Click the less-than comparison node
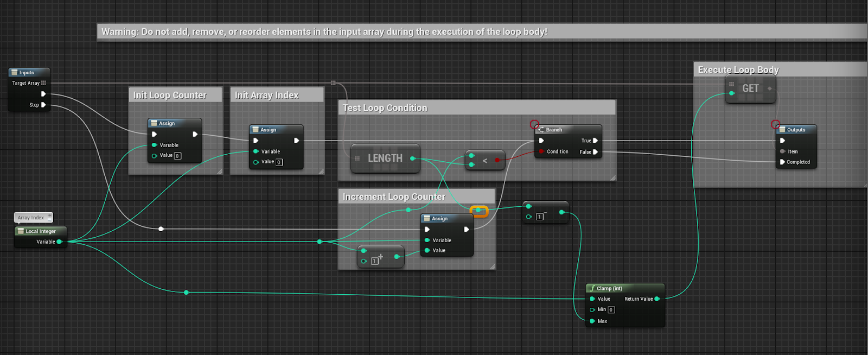This screenshot has width=868, height=355. [x=485, y=160]
